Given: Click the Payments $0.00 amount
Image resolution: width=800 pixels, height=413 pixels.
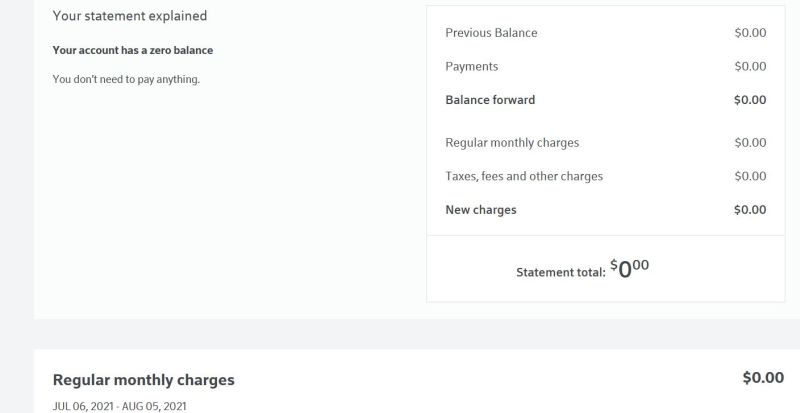Looking at the screenshot, I should click(x=750, y=66).
